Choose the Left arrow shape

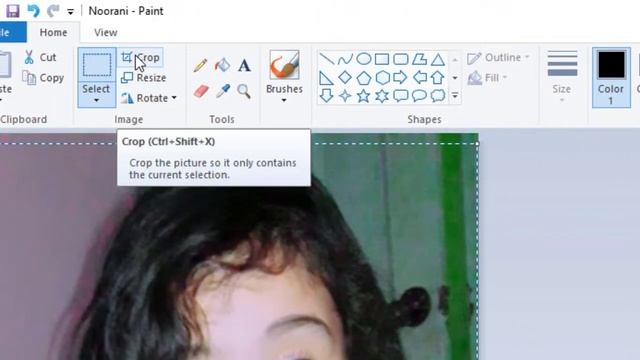click(x=419, y=78)
